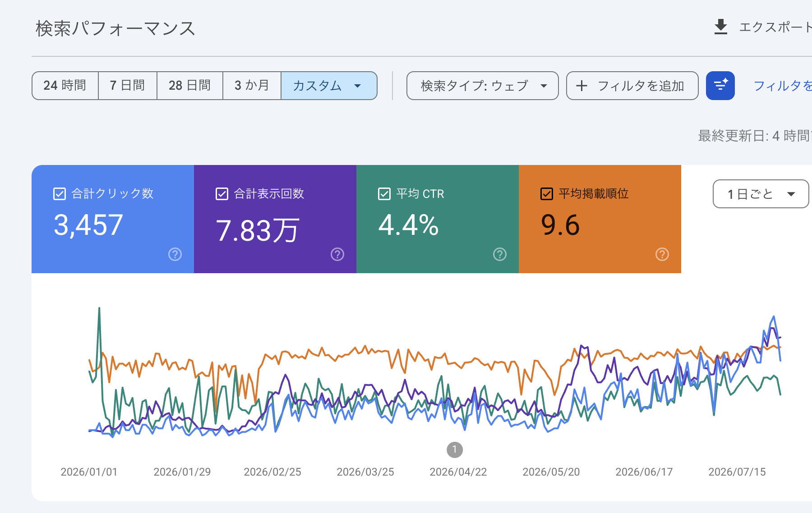The image size is (812, 513).
Task: Select the 7 日間 range tab
Action: click(128, 86)
